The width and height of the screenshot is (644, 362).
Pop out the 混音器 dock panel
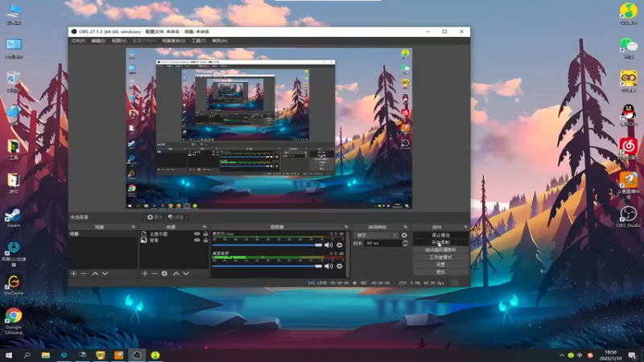[346, 227]
